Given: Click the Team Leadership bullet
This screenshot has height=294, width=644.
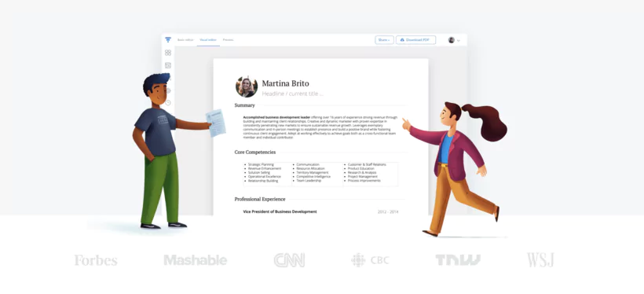Looking at the screenshot, I should click(309, 181).
